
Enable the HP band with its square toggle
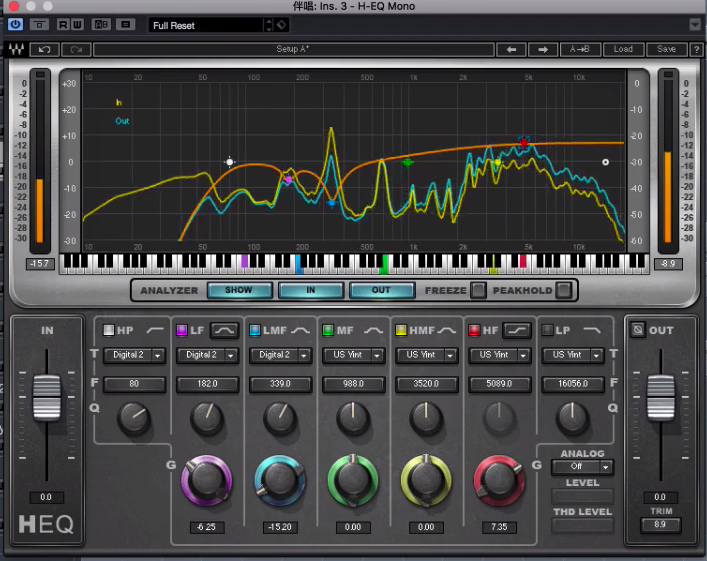coord(109,330)
